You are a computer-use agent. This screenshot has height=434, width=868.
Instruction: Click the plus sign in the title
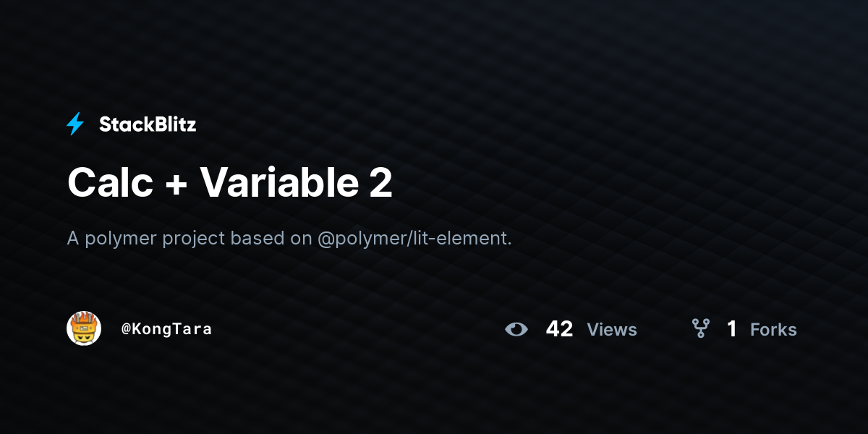pyautogui.click(x=176, y=185)
